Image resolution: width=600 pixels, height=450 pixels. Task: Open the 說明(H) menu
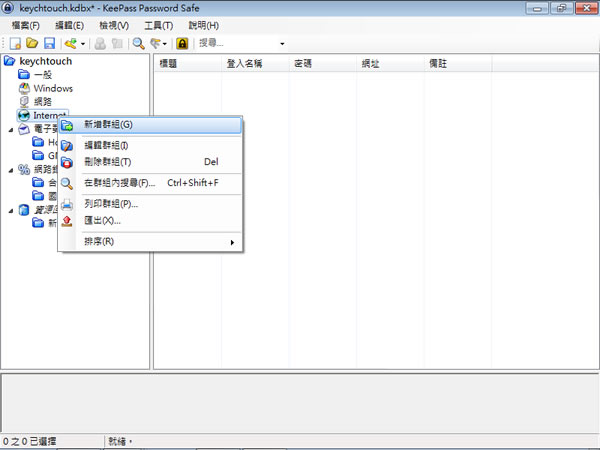[204, 25]
